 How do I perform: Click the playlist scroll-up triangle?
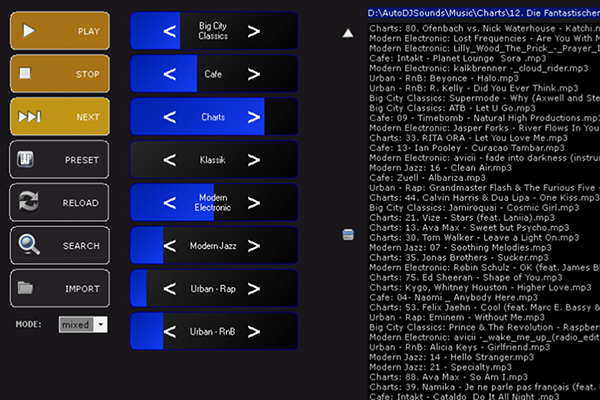[348, 33]
